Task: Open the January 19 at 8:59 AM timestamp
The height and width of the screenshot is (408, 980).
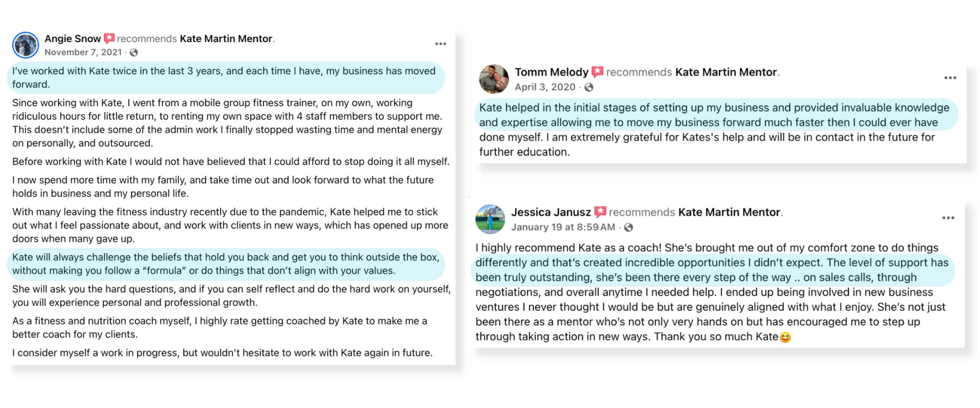Action: coord(563,227)
